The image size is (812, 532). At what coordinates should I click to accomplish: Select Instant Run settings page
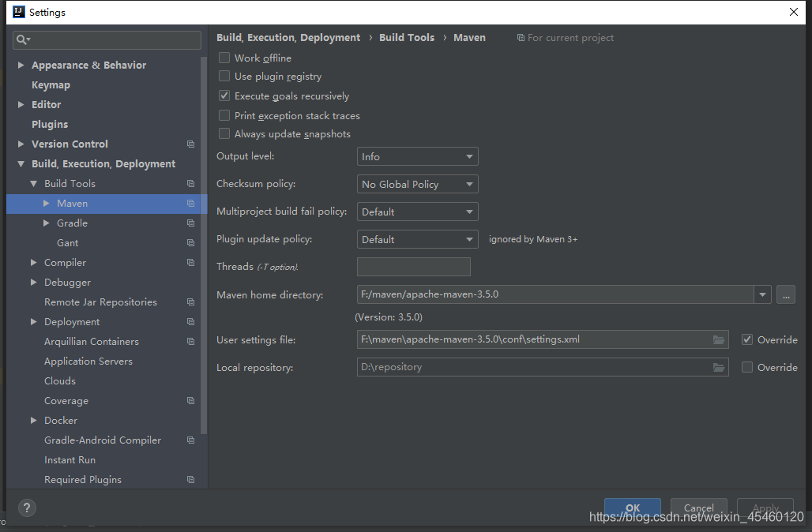(x=70, y=459)
